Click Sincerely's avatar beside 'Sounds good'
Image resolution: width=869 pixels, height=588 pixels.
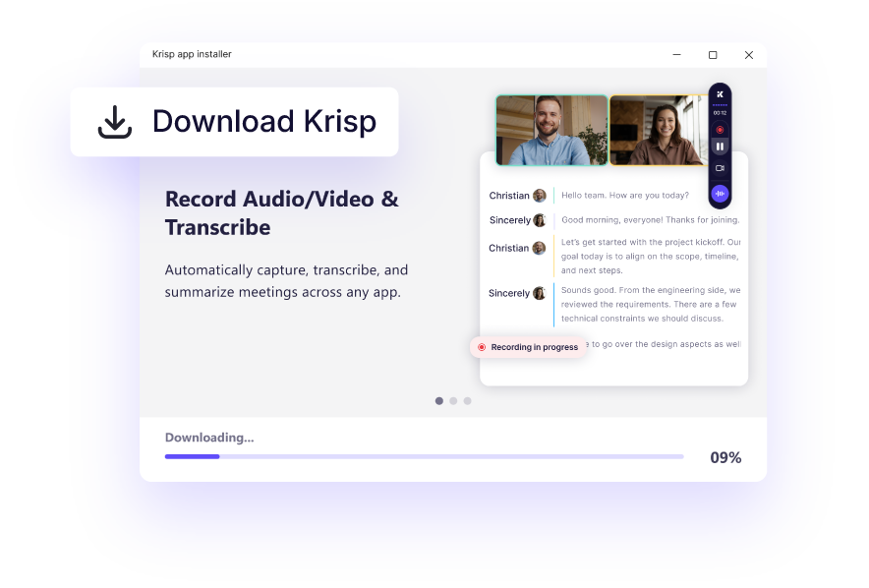(540, 293)
